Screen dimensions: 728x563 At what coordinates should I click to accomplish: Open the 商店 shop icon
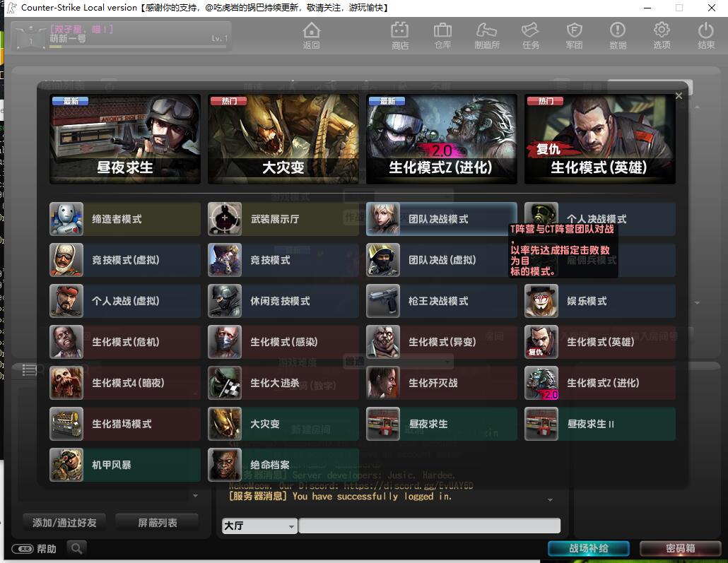(x=400, y=35)
